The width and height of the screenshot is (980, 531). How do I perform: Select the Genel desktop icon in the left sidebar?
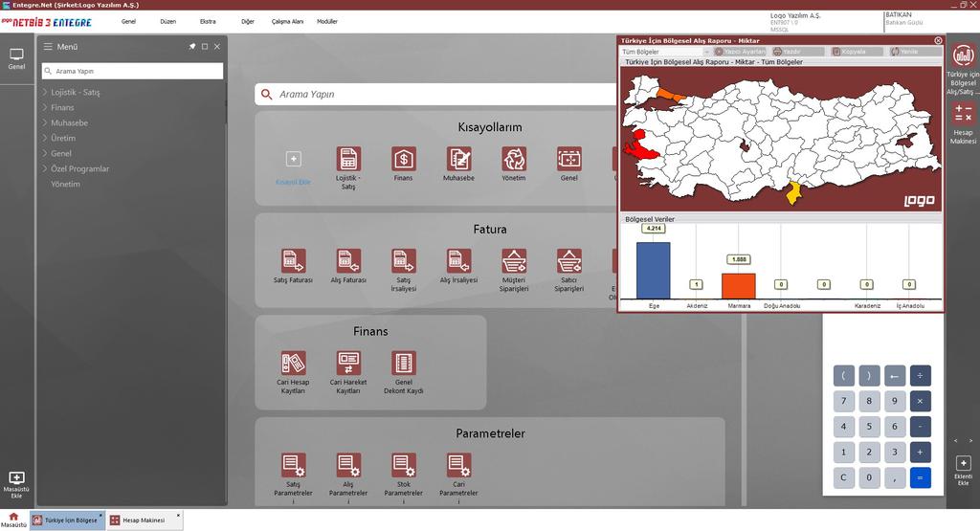click(x=16, y=55)
